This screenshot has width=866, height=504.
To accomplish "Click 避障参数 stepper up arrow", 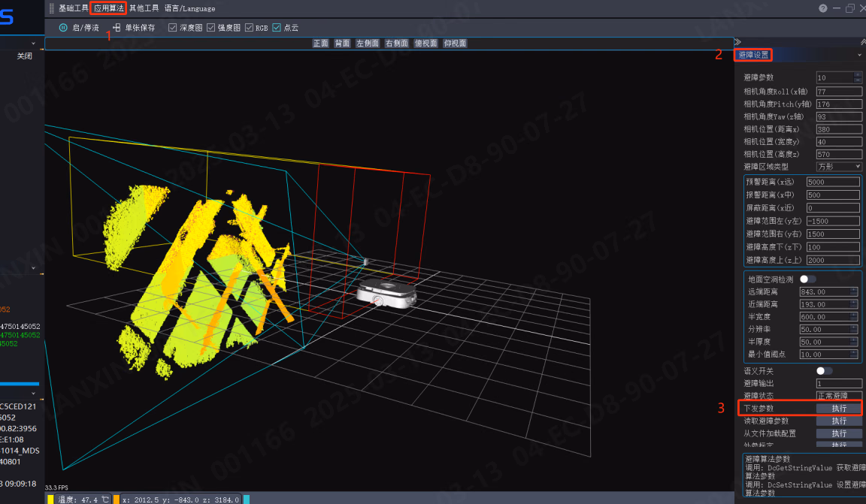I will tap(858, 74).
